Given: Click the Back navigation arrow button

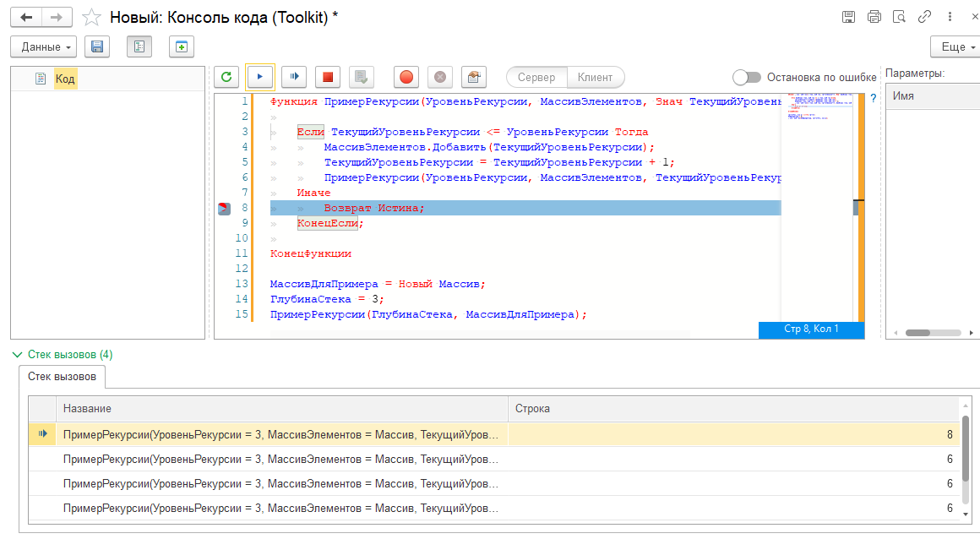Looking at the screenshot, I should (x=26, y=17).
